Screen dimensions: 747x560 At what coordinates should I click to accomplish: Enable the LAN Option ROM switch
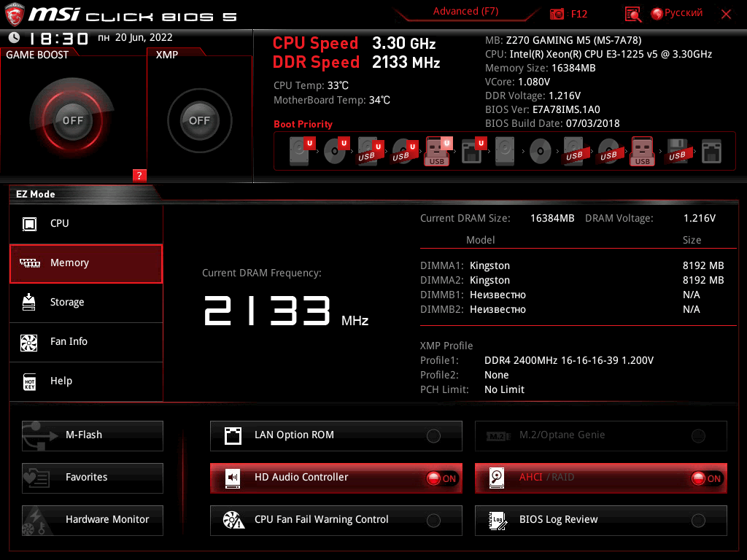(433, 436)
